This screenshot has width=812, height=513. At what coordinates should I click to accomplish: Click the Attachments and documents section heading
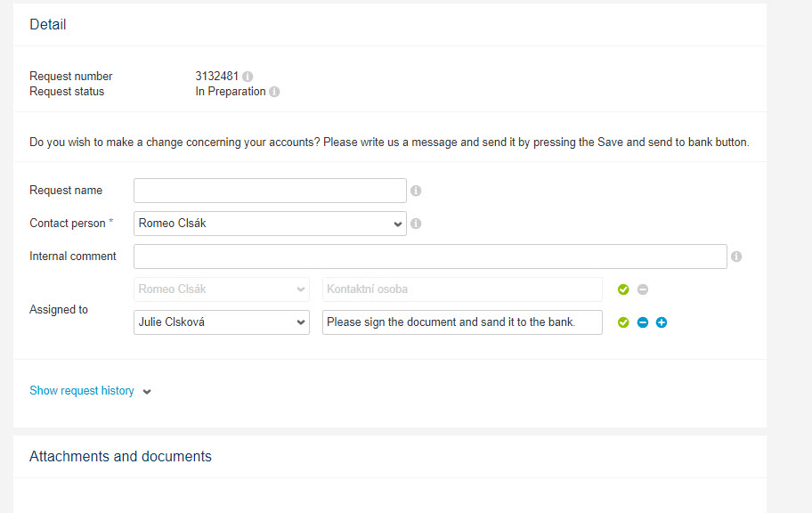point(121,457)
